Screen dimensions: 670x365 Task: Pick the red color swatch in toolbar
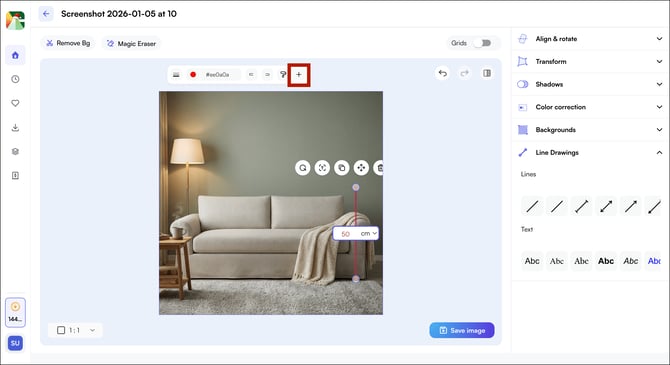click(x=193, y=75)
